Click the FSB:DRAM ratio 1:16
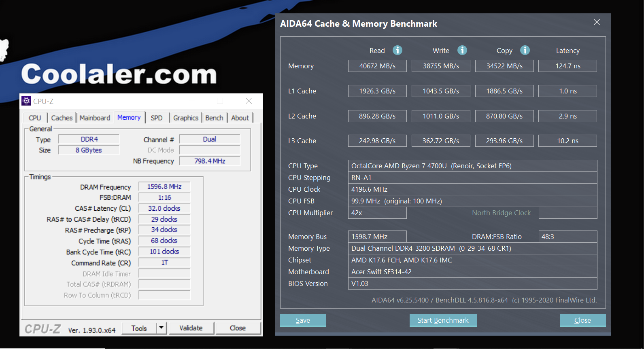The image size is (644, 349). [164, 197]
